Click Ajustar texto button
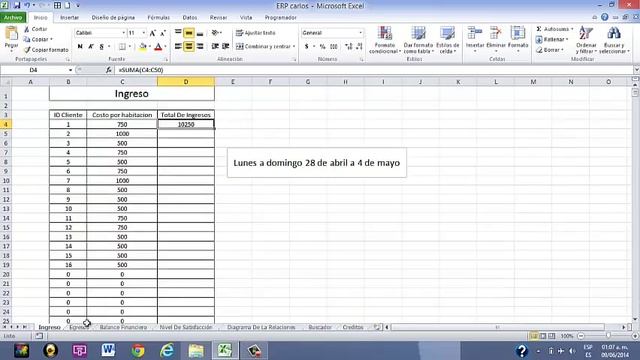Screen dimensions: 640x360 (256, 33)
